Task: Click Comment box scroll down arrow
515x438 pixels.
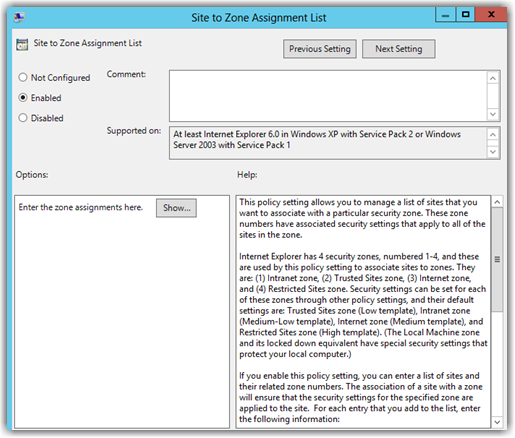Action: click(x=493, y=114)
